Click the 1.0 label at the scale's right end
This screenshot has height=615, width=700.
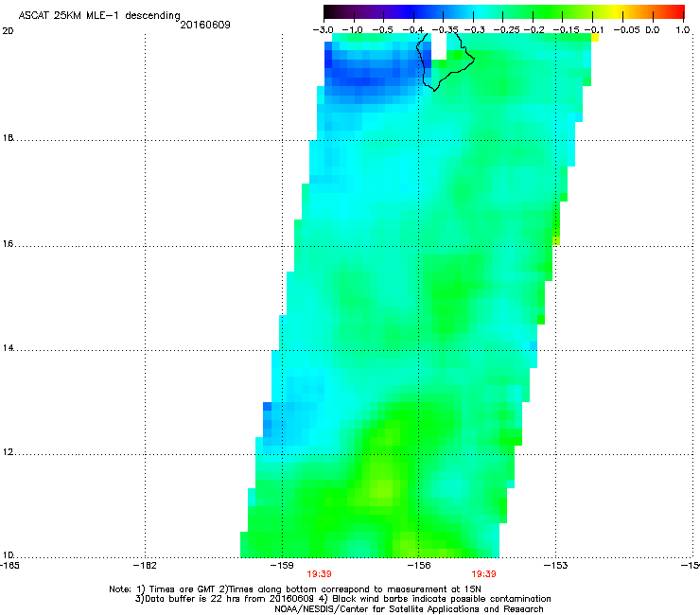[683, 30]
